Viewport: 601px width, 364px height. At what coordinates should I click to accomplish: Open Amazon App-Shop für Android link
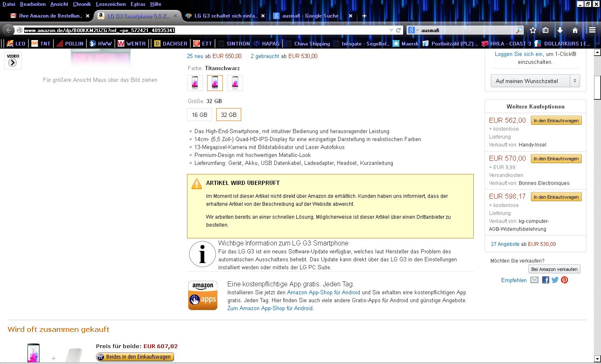click(x=323, y=293)
